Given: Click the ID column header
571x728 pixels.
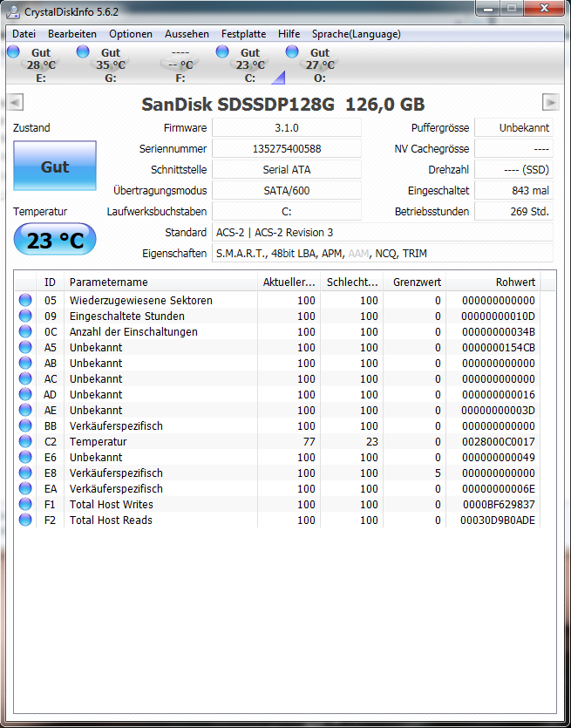Looking at the screenshot, I should pos(50,282).
